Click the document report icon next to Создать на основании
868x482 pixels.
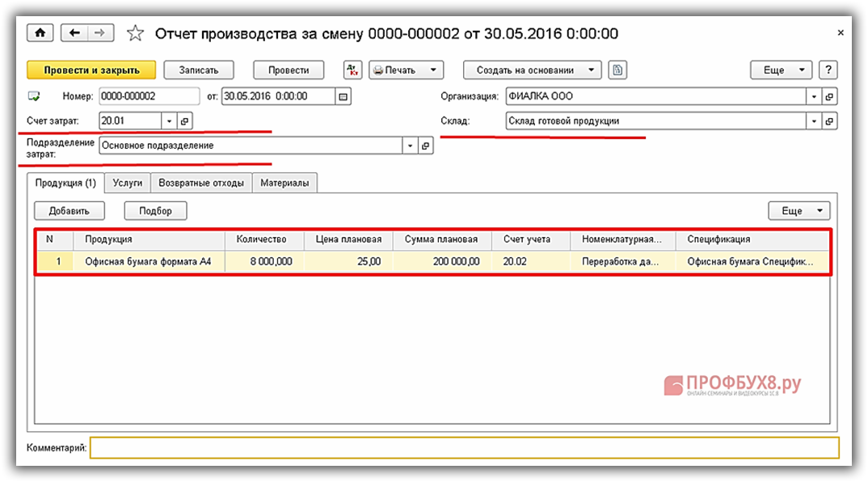[618, 70]
